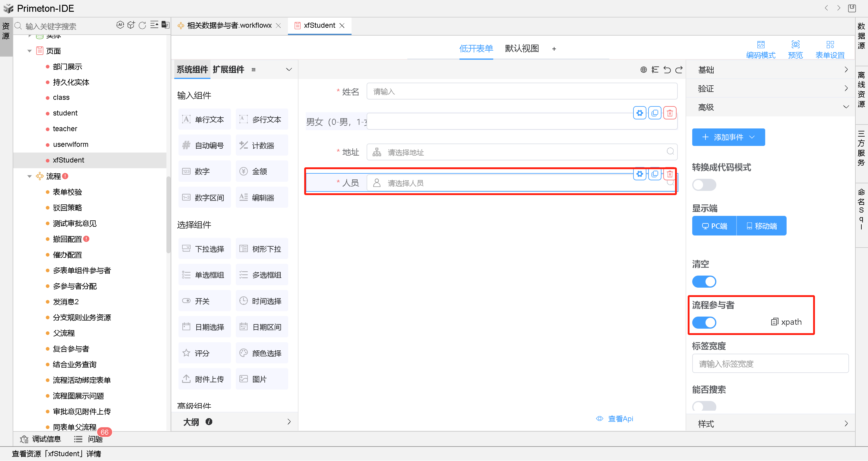The width and height of the screenshot is (868, 461).
Task: Select the AI assistant icon in resource panel
Action: pos(120,25)
